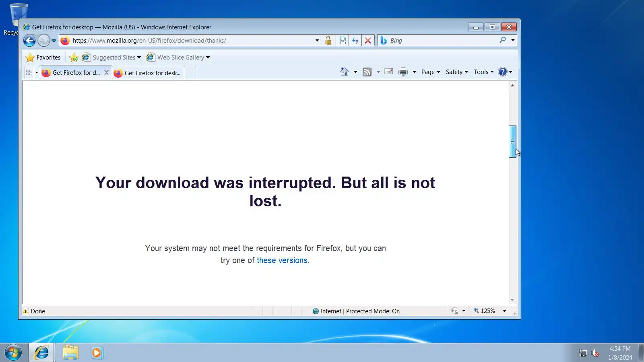Open the Help question mark menu
This screenshot has height=362, width=644.
point(505,72)
